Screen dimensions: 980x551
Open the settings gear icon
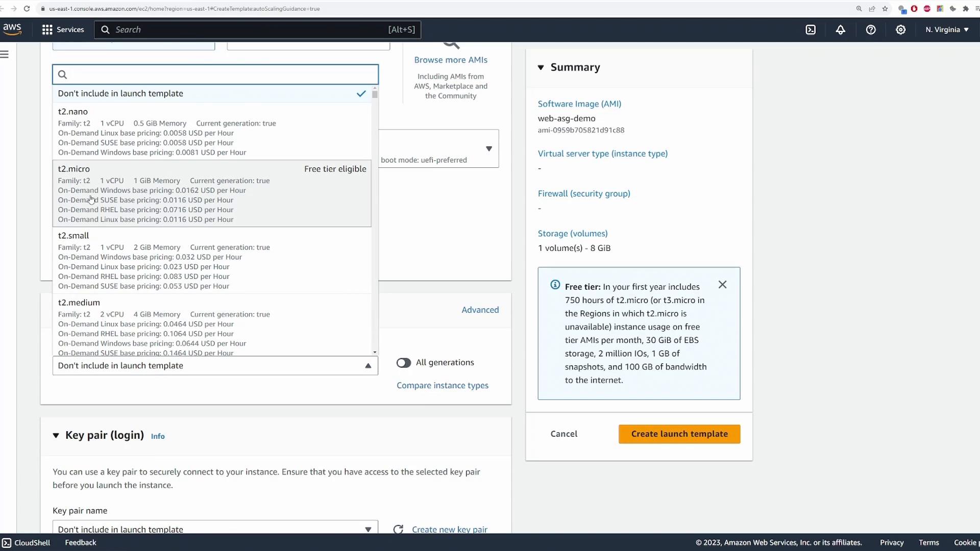(x=901, y=30)
